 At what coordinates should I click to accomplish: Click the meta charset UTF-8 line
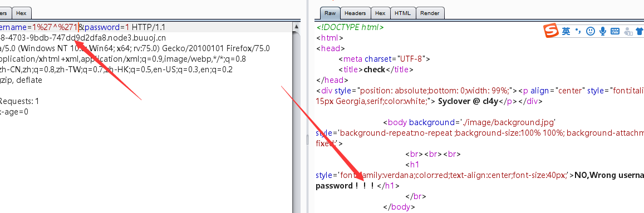(385, 59)
